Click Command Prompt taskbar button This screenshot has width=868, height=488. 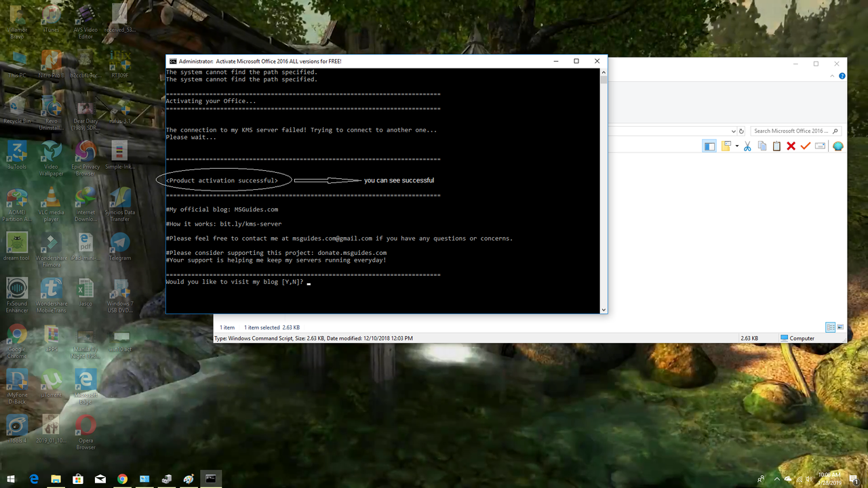[211, 479]
